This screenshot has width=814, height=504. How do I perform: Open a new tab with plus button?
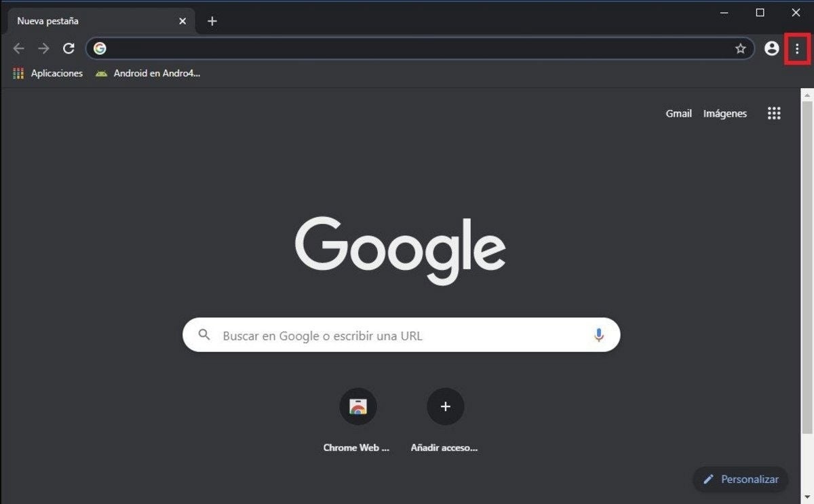(212, 21)
